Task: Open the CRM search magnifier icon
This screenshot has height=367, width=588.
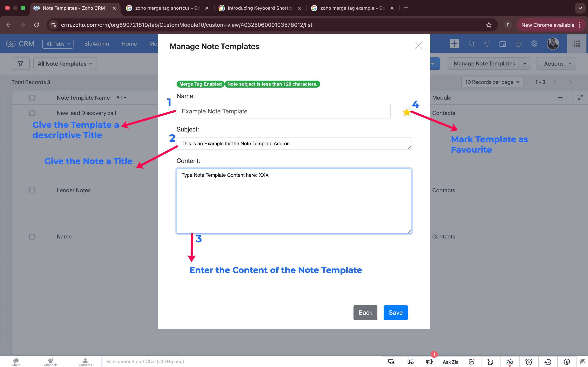Action: [472, 44]
